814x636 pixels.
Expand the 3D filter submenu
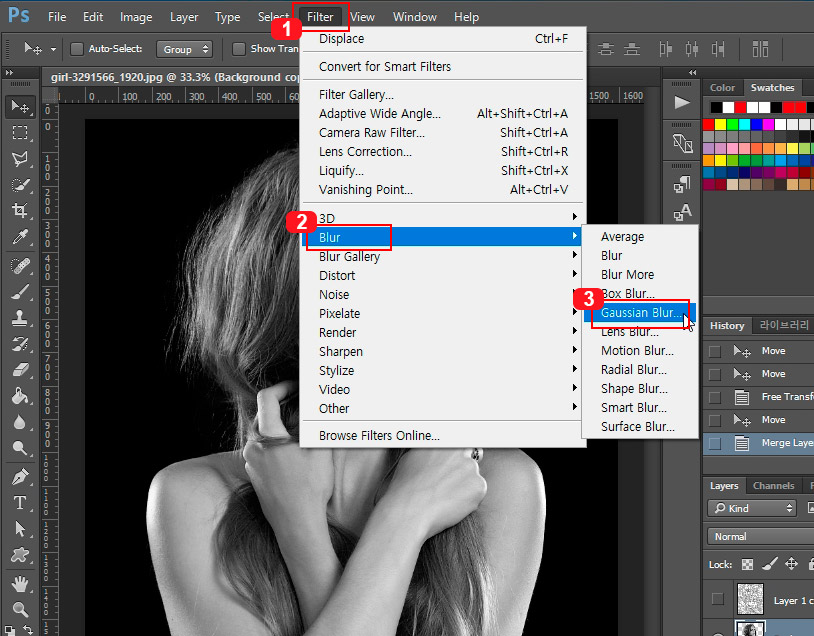(x=443, y=218)
